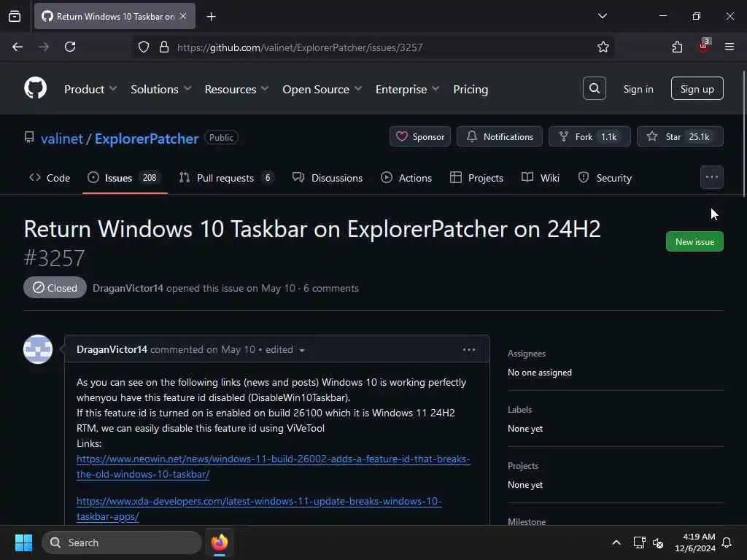Click the page vertical scrollbar
The image size is (747, 560).
tap(743, 134)
